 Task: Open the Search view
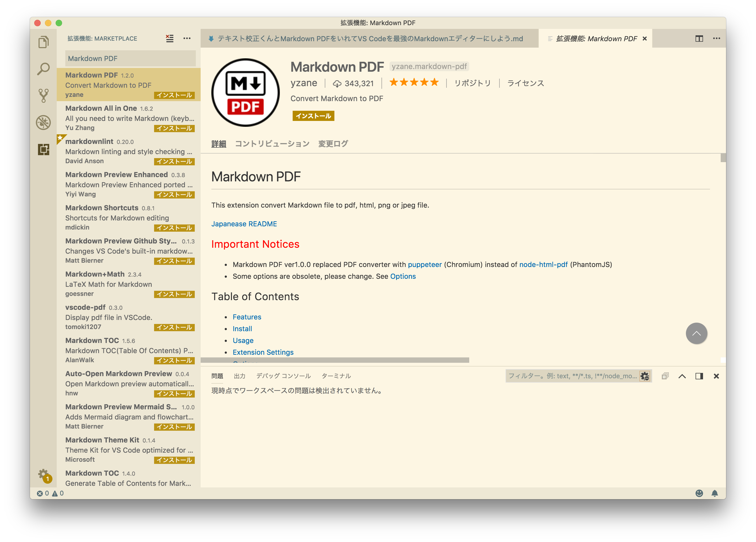[44, 68]
